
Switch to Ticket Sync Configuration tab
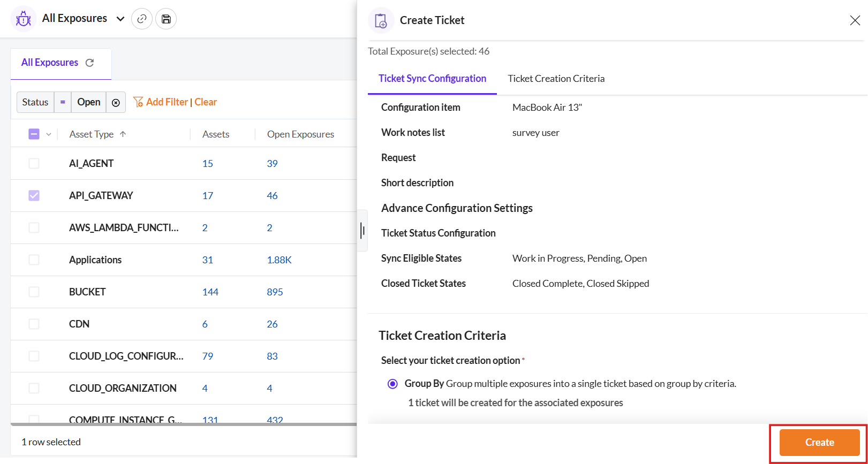(x=432, y=79)
